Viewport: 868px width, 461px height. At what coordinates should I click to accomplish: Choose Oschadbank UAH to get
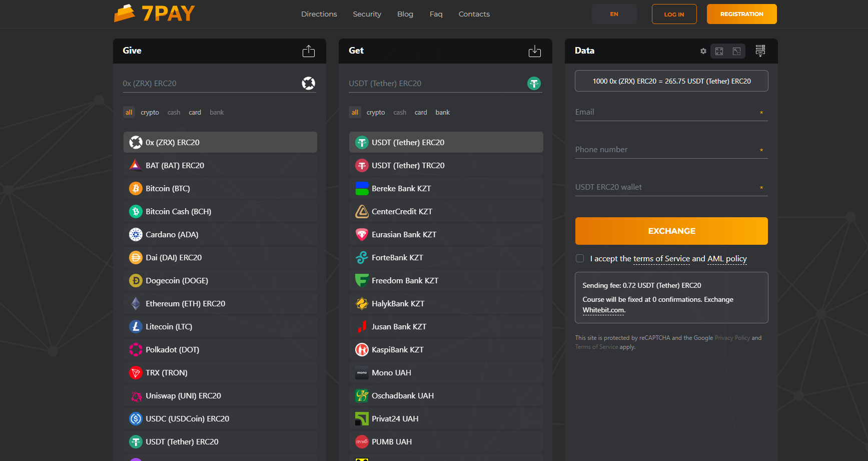(x=446, y=395)
